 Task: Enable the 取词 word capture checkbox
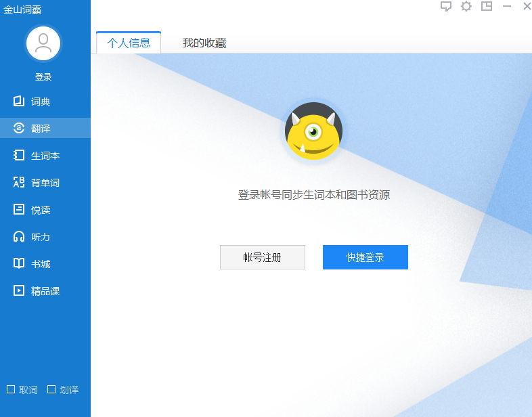[x=11, y=389]
